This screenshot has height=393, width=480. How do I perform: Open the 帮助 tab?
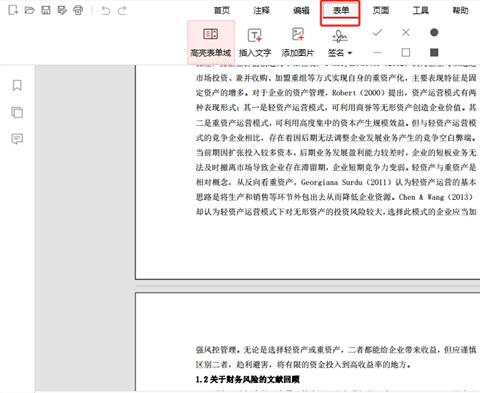(x=460, y=10)
